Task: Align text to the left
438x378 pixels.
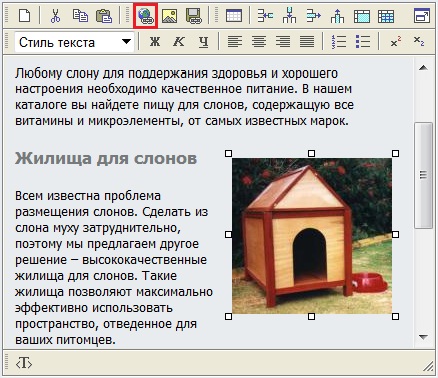Action: click(235, 42)
